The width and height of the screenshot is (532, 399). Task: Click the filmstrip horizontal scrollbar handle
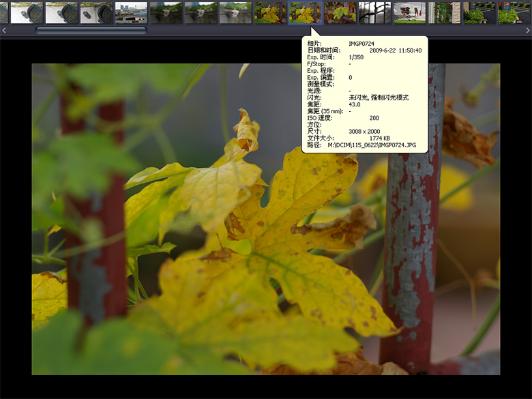coord(91,30)
